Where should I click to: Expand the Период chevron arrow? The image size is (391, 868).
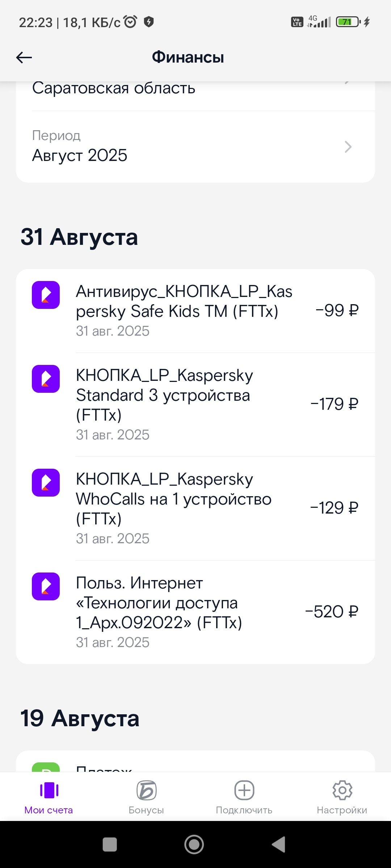coord(348,147)
